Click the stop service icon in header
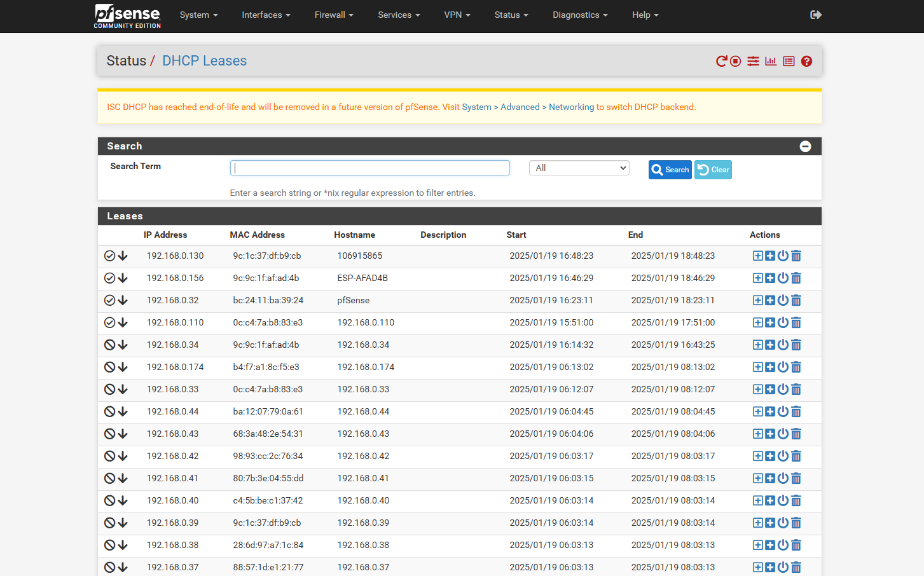 point(736,61)
